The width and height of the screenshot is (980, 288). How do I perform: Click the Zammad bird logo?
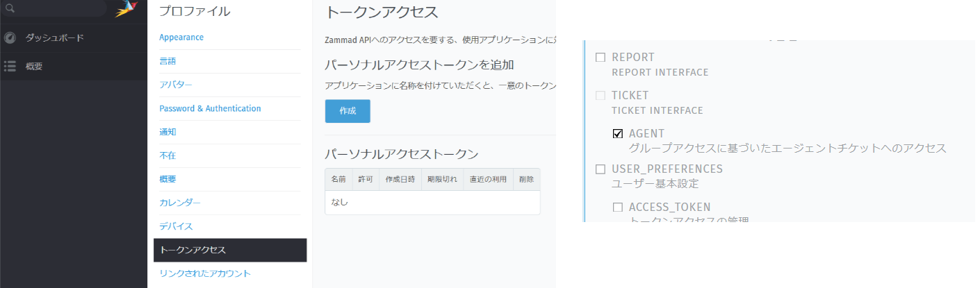126,8
